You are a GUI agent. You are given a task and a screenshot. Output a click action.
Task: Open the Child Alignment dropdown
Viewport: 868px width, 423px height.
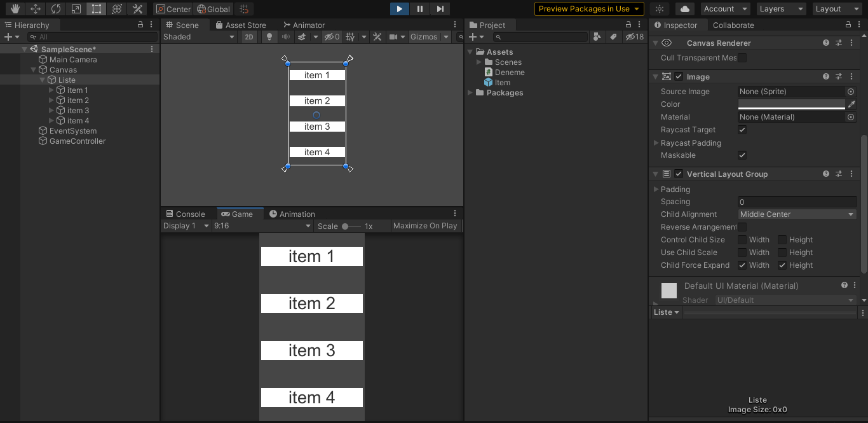[x=797, y=214]
